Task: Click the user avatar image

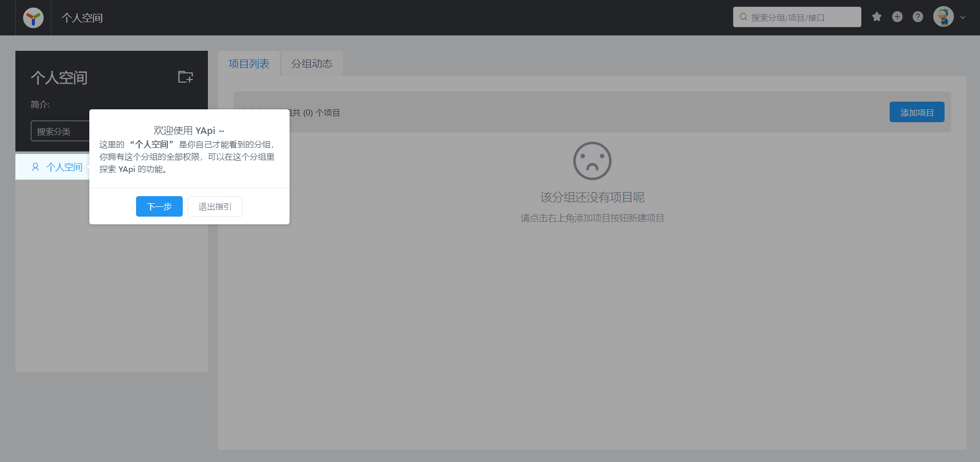Action: (x=944, y=17)
